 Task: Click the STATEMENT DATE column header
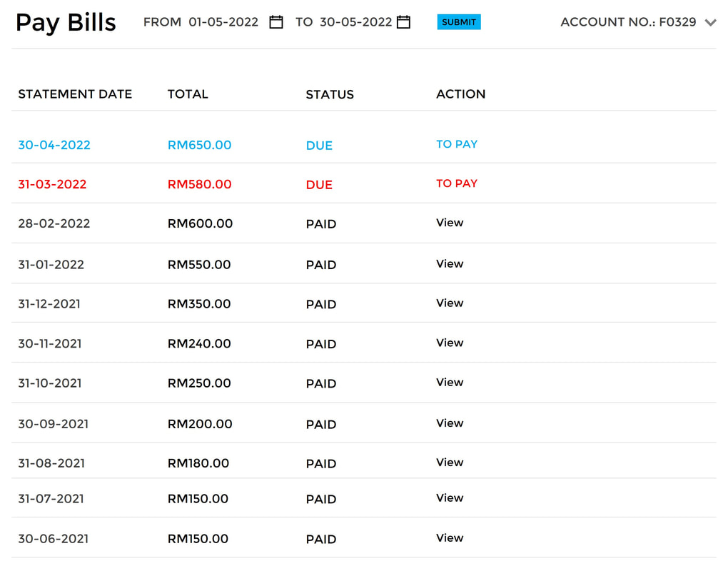(x=75, y=94)
